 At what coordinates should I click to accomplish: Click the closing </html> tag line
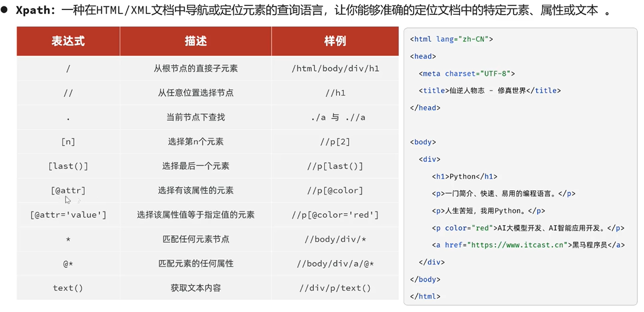coord(425,297)
